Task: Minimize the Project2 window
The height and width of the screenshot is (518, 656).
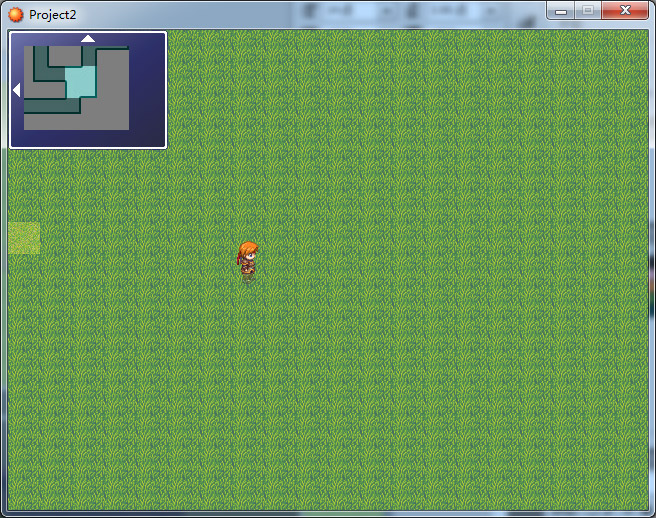Action: pyautogui.click(x=561, y=10)
